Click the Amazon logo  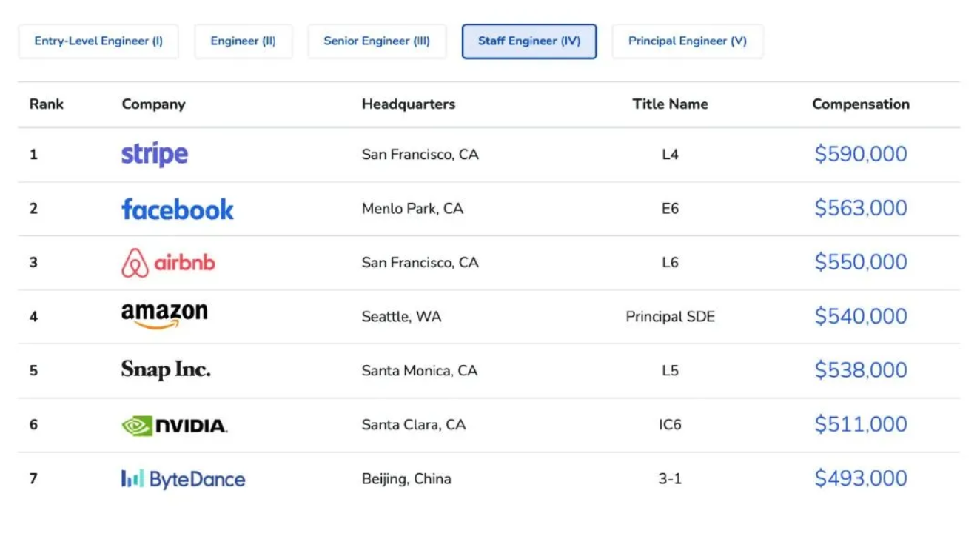[x=164, y=315]
